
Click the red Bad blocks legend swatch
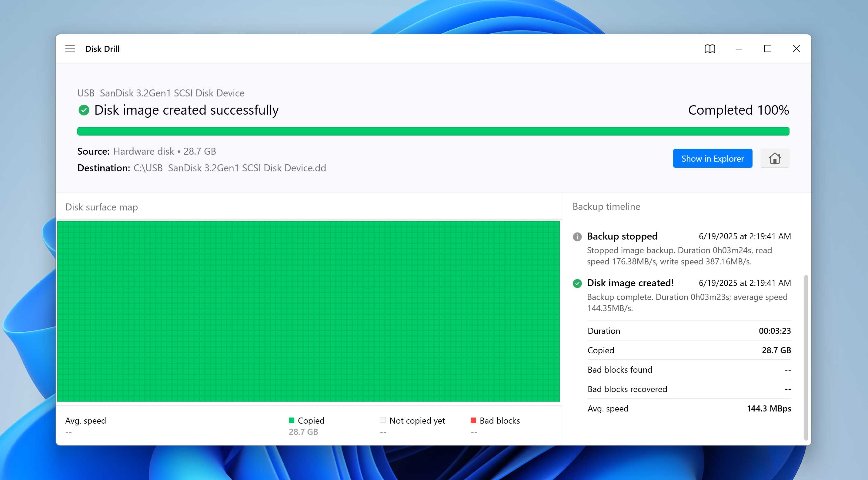473,420
